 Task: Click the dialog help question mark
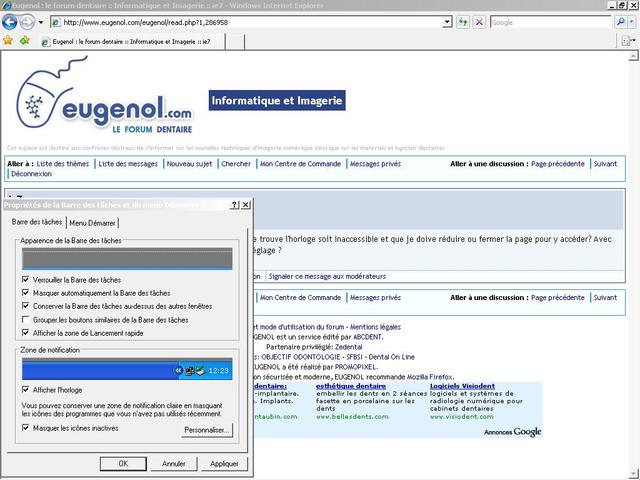coord(234,204)
